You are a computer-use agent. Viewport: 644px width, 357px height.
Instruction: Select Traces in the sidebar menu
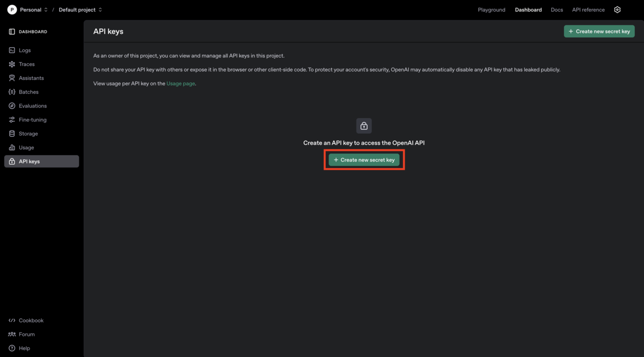tap(41, 64)
